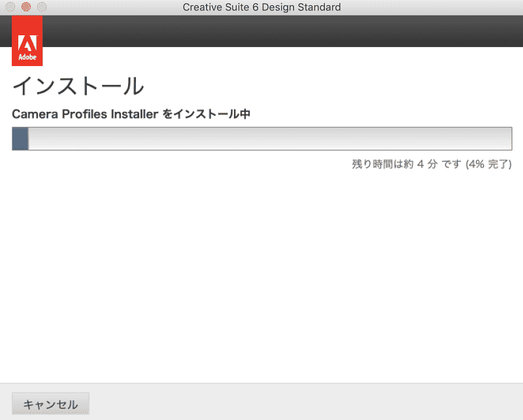Click the キャンセル button

50,404
